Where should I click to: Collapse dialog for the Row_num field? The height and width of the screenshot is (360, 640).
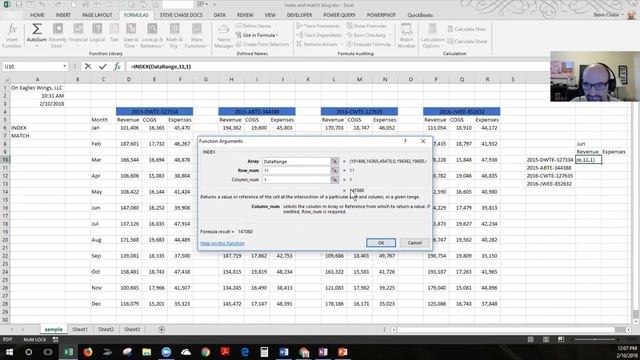tap(334, 171)
